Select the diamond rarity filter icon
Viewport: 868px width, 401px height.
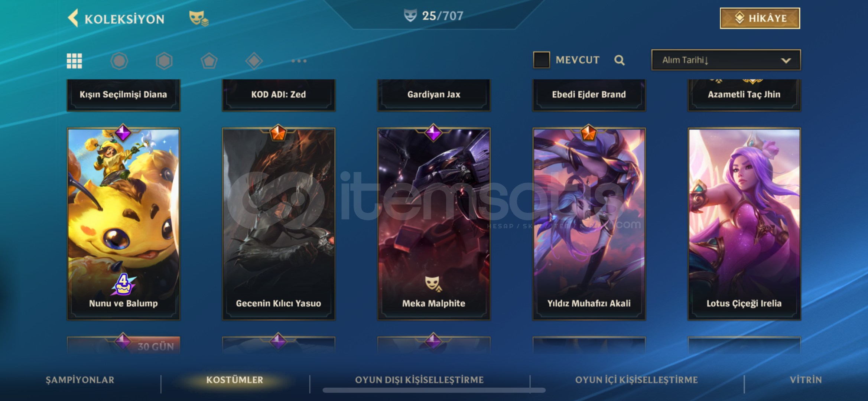click(254, 61)
